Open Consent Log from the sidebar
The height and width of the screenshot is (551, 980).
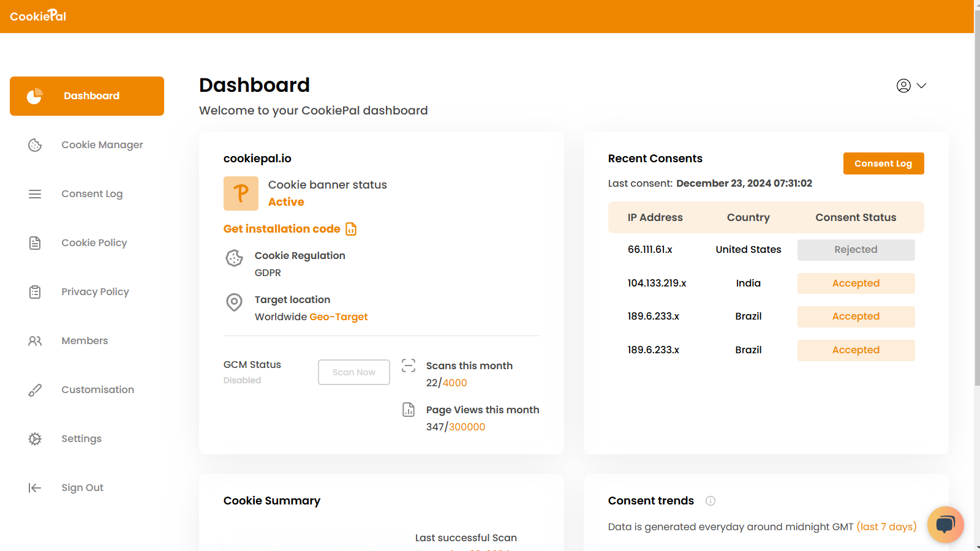(92, 194)
